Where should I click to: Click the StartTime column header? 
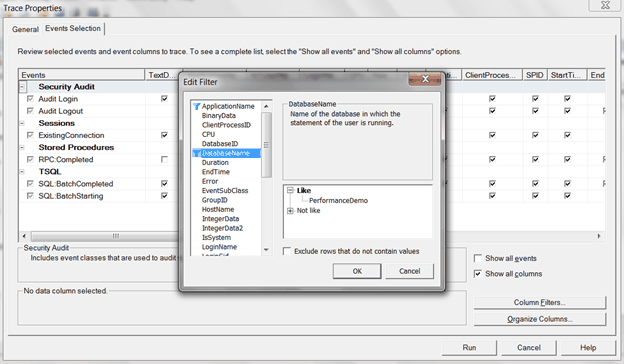pos(567,75)
